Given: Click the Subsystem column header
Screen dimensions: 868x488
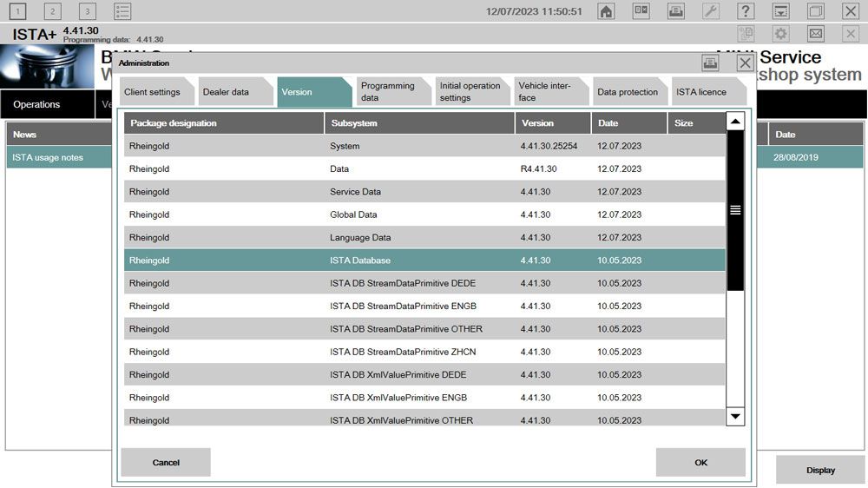Looking at the screenshot, I should pyautogui.click(x=419, y=123).
